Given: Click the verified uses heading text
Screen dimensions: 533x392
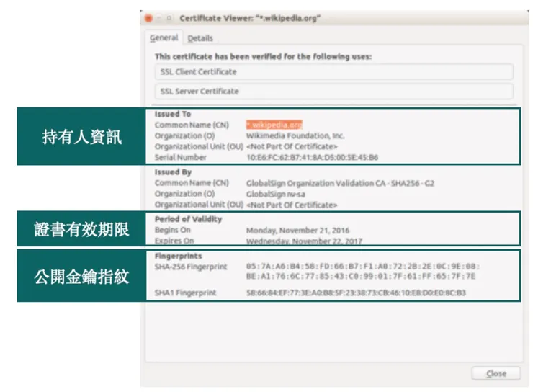Looking at the screenshot, I should pos(263,56).
